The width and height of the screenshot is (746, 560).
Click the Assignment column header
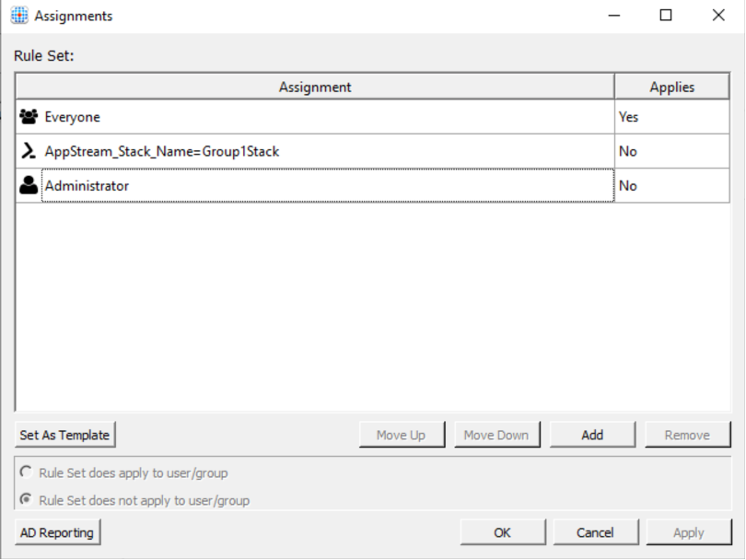pos(314,86)
